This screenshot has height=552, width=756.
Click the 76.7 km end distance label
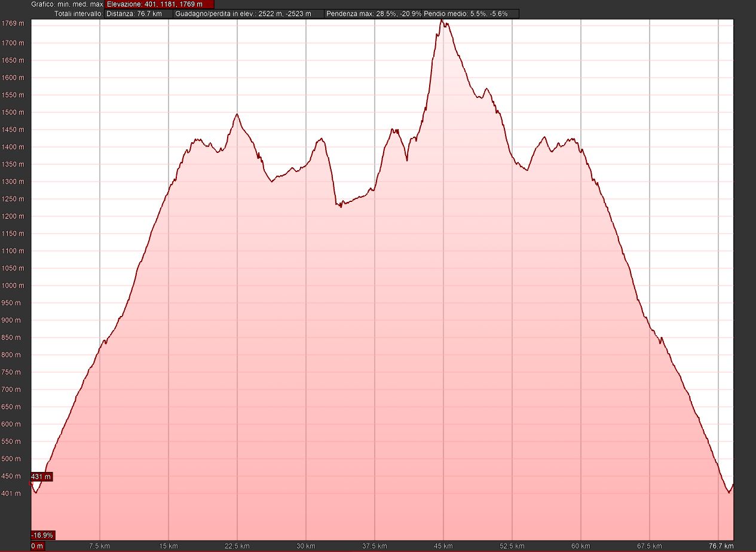click(721, 546)
